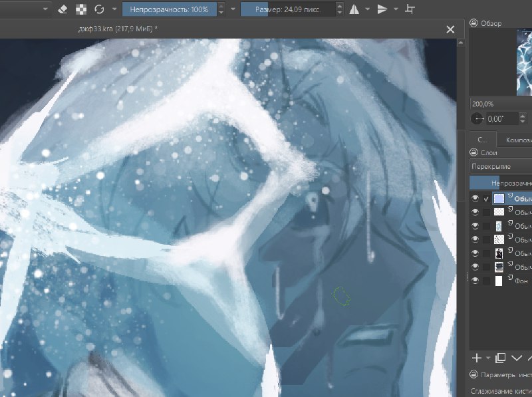Open dropdown arrow between opacity and size sliders
532x397 pixels.
(233, 9)
